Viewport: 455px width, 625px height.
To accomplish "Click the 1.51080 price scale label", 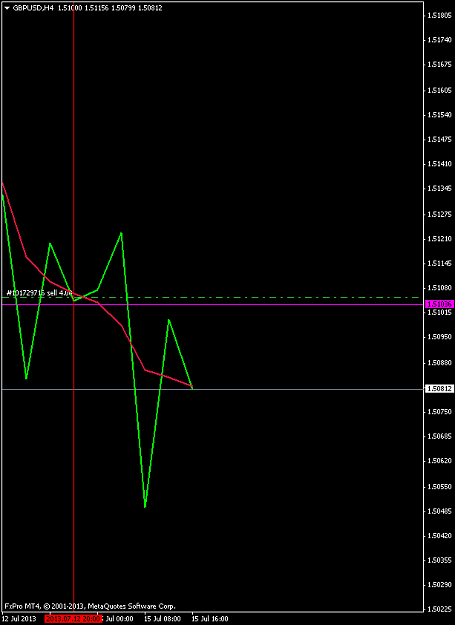I will tap(440, 287).
